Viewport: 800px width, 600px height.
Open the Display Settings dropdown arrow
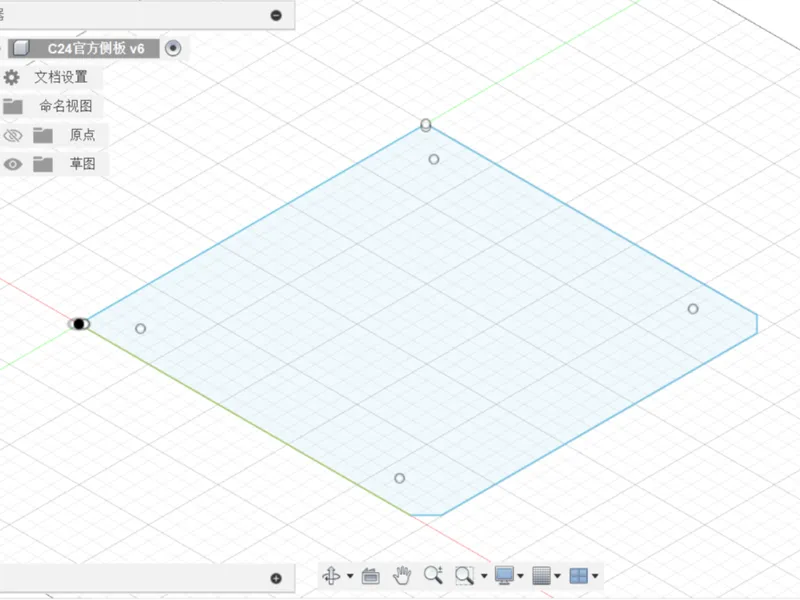pos(520,576)
